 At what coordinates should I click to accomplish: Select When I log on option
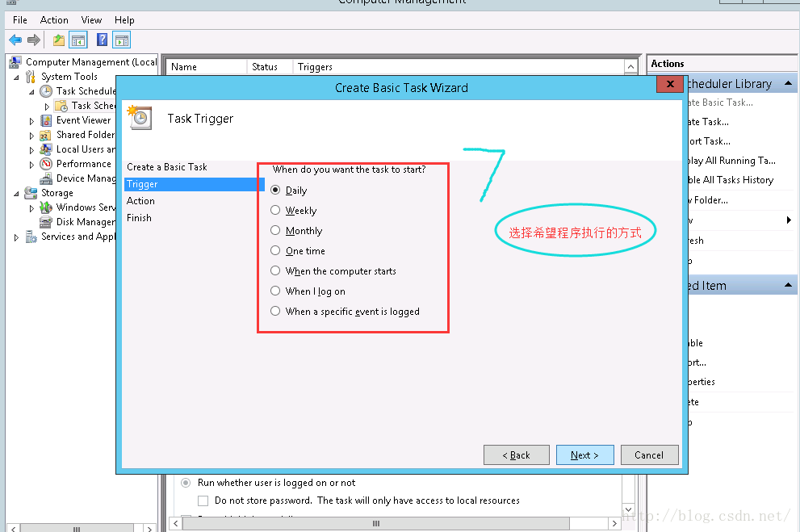275,291
